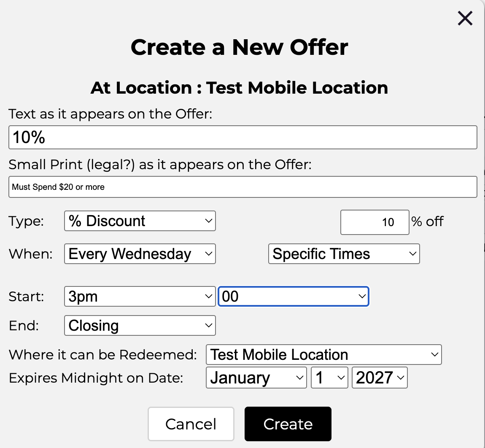Open the Specific Times dropdown

click(344, 254)
